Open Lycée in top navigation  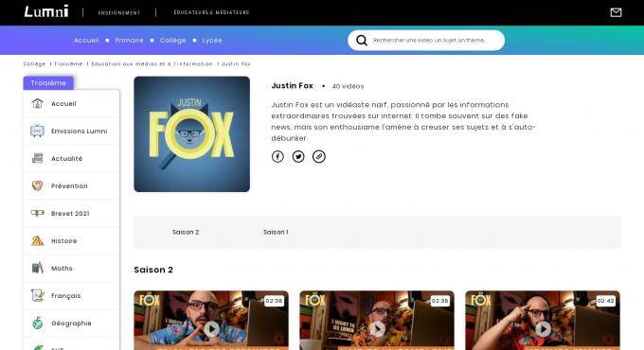[x=212, y=41]
